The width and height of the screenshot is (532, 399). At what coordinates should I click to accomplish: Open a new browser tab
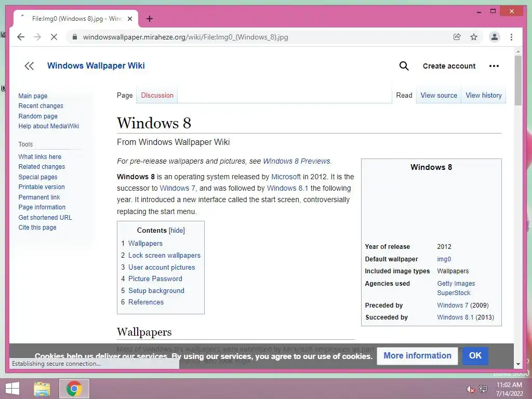(x=150, y=19)
